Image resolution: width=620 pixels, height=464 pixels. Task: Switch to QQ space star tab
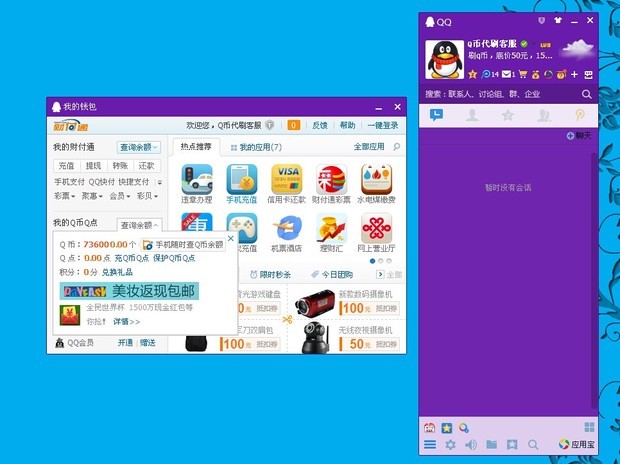(x=508, y=115)
